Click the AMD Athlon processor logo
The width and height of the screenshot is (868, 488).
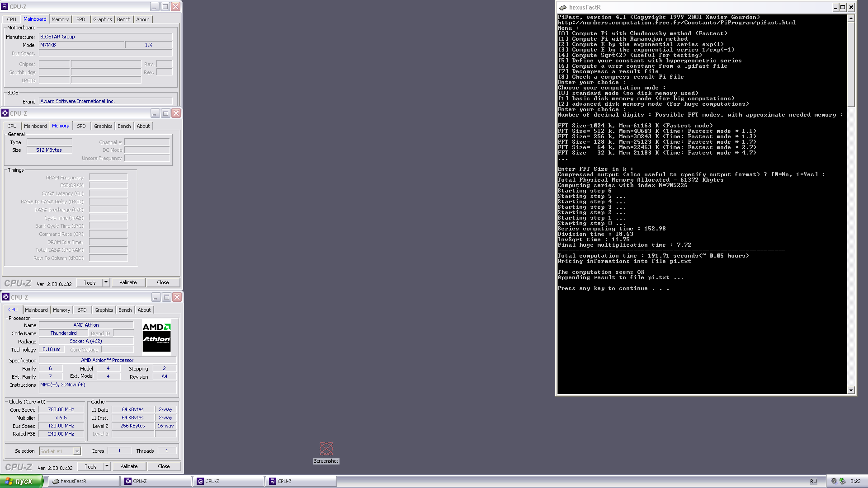point(156,337)
